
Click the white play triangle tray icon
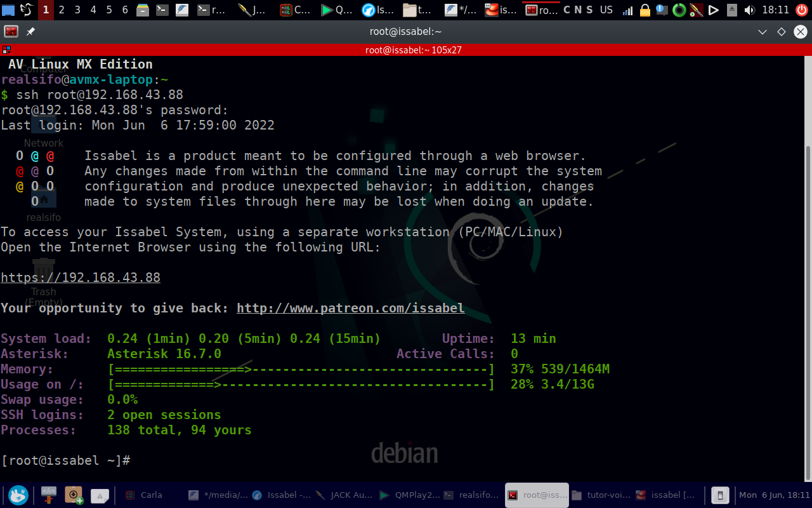click(x=714, y=10)
